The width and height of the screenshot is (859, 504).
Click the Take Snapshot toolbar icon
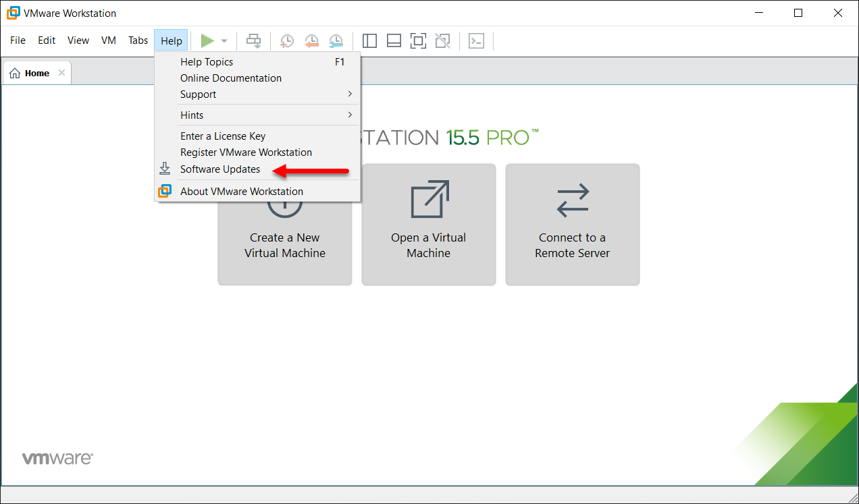pyautogui.click(x=287, y=41)
